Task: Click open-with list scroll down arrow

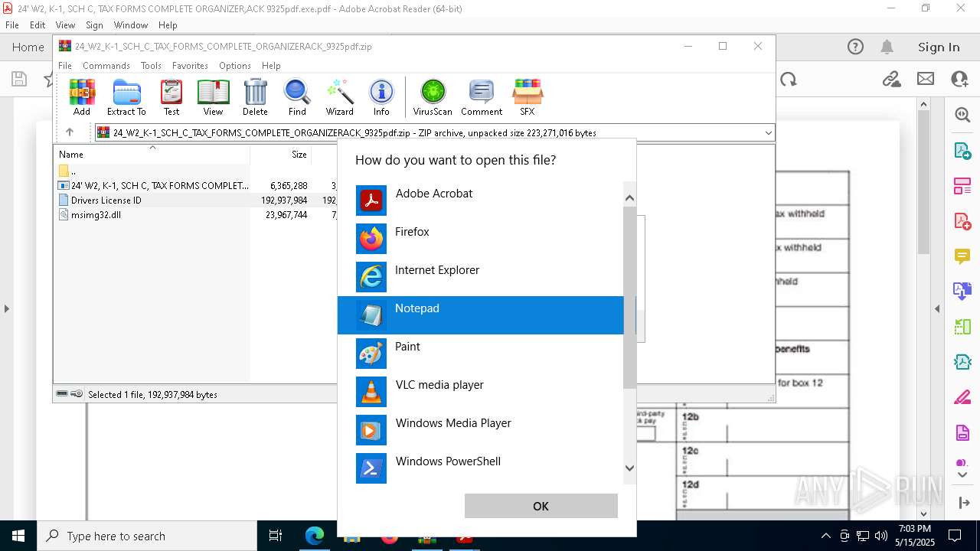Action: 630,468
